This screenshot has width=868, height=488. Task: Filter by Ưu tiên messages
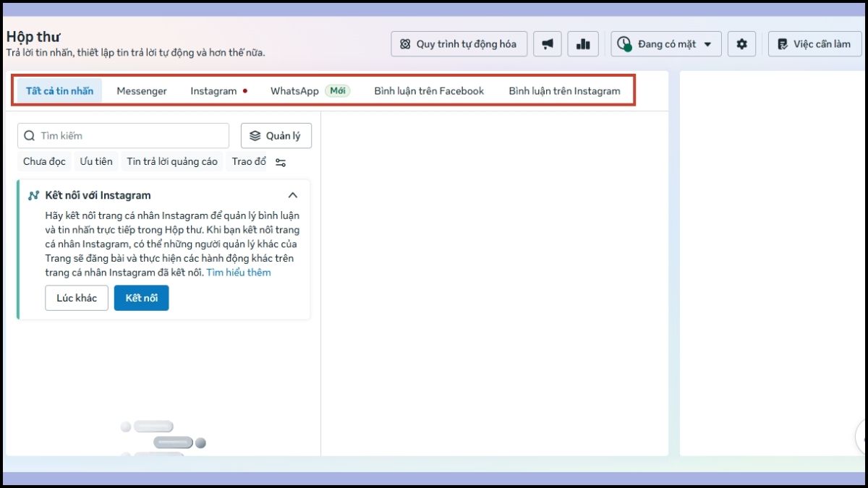(96, 161)
